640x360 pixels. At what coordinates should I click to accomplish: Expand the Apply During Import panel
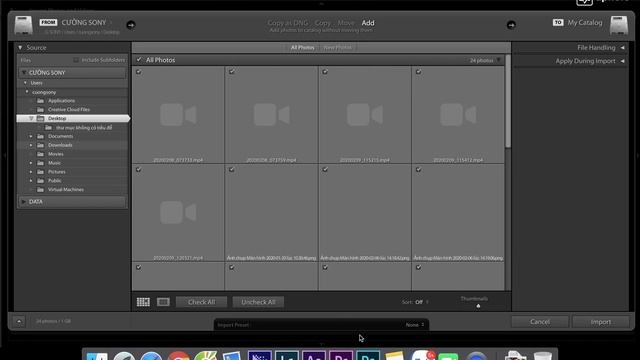point(622,61)
